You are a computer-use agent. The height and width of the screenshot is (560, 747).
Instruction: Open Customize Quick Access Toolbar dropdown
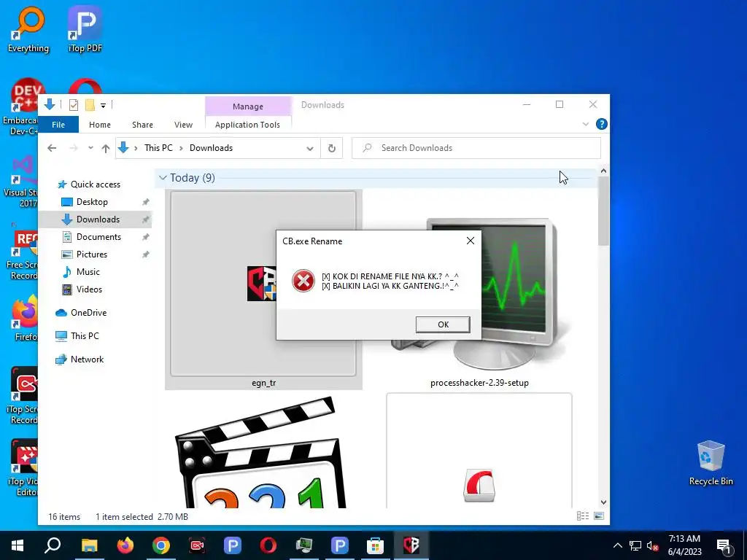pyautogui.click(x=103, y=105)
